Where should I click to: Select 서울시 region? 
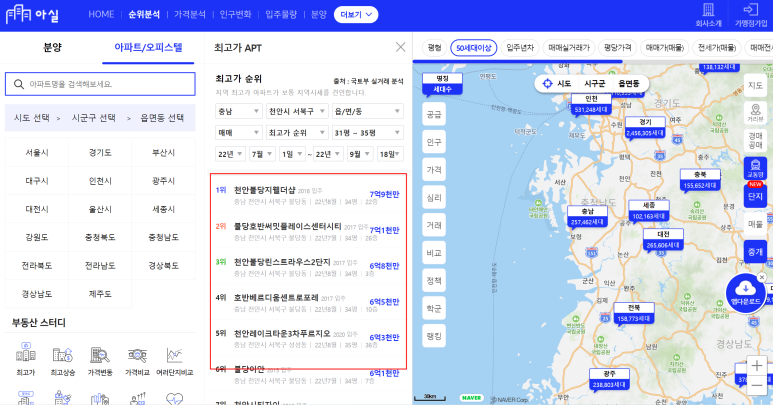(37, 152)
